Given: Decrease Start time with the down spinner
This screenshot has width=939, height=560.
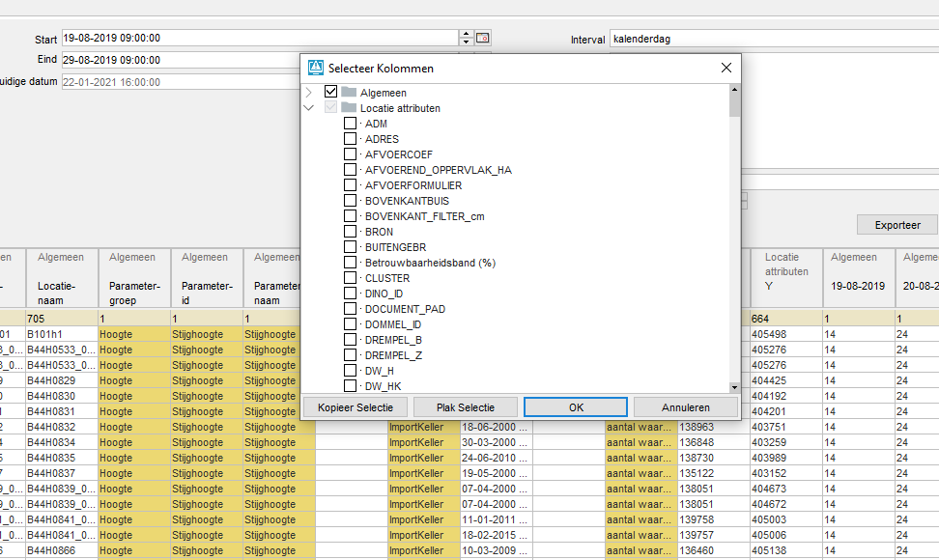Looking at the screenshot, I should [x=467, y=42].
